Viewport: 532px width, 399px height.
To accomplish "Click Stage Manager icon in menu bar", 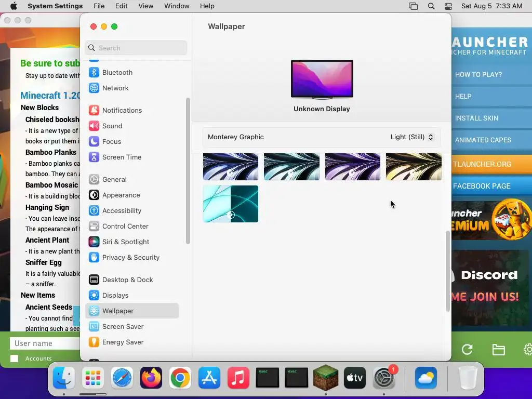I will (413, 6).
